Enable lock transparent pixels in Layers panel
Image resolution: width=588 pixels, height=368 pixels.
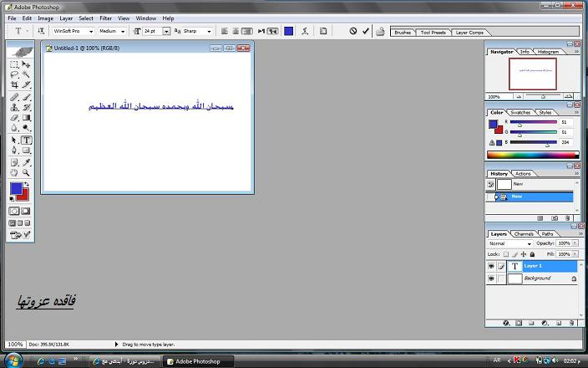(506, 253)
